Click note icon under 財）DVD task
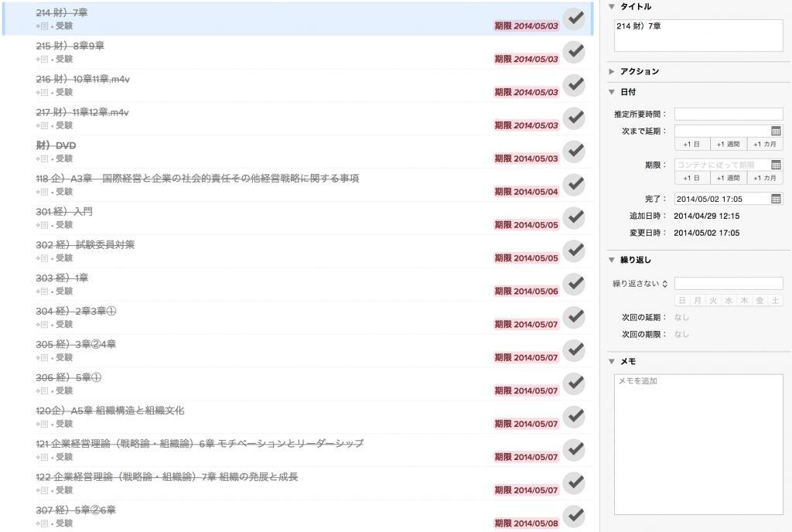Viewport: 792px width, 532px height. click(43, 159)
